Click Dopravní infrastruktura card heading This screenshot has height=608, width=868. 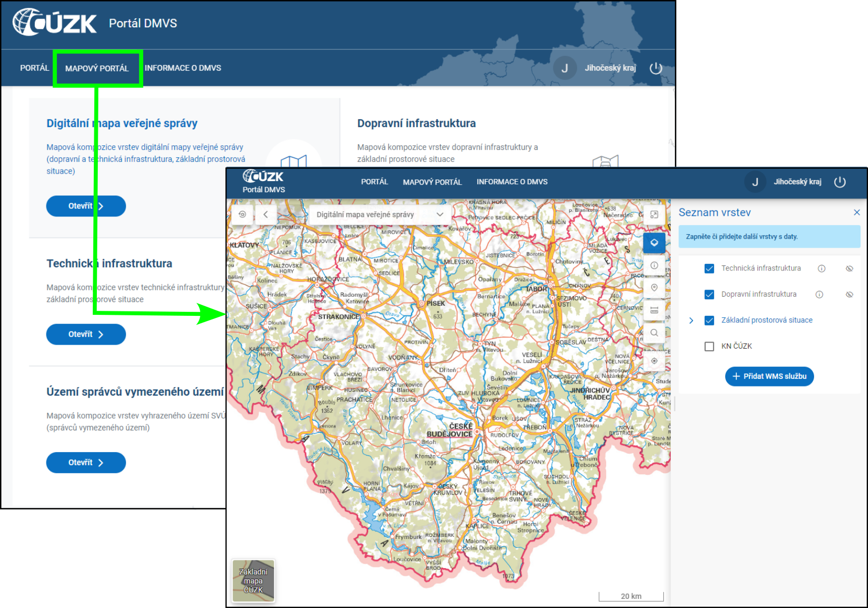coord(417,123)
